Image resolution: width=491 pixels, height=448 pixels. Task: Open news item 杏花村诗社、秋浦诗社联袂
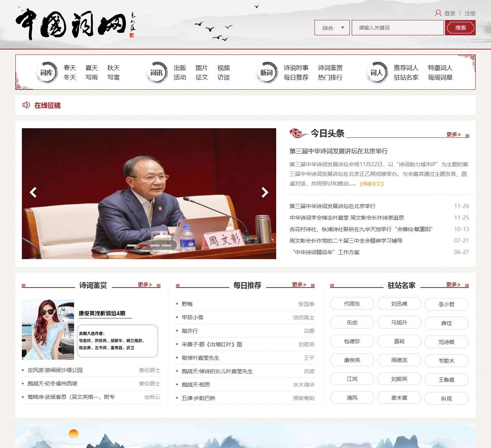coord(361,229)
